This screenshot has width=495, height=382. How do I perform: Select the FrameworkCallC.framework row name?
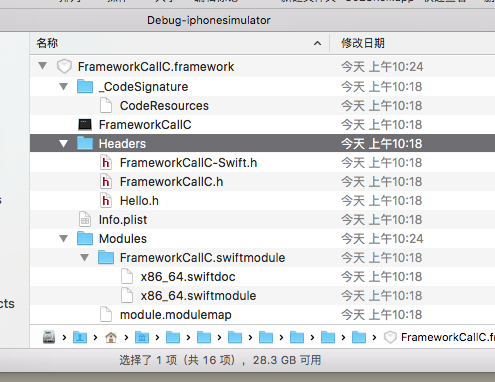156,67
